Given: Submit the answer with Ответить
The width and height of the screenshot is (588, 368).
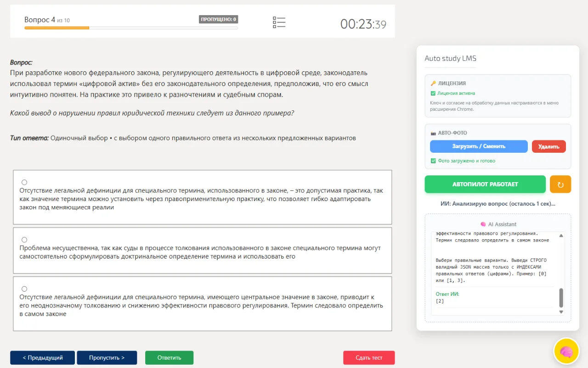Looking at the screenshot, I should point(169,357).
